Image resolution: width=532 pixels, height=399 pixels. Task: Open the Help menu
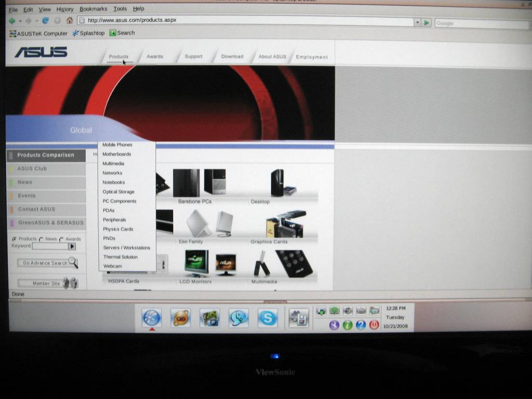pos(138,8)
